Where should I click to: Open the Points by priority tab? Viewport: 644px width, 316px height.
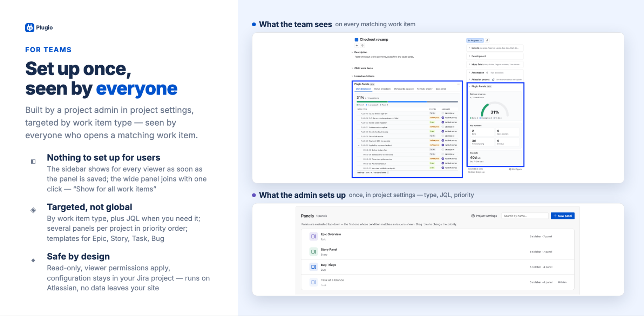click(x=425, y=89)
